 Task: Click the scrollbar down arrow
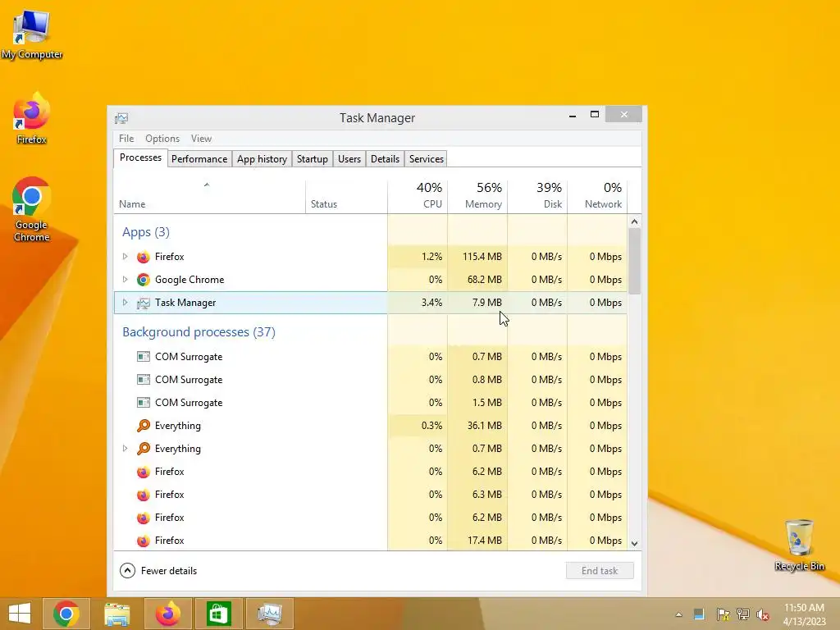[x=634, y=543]
